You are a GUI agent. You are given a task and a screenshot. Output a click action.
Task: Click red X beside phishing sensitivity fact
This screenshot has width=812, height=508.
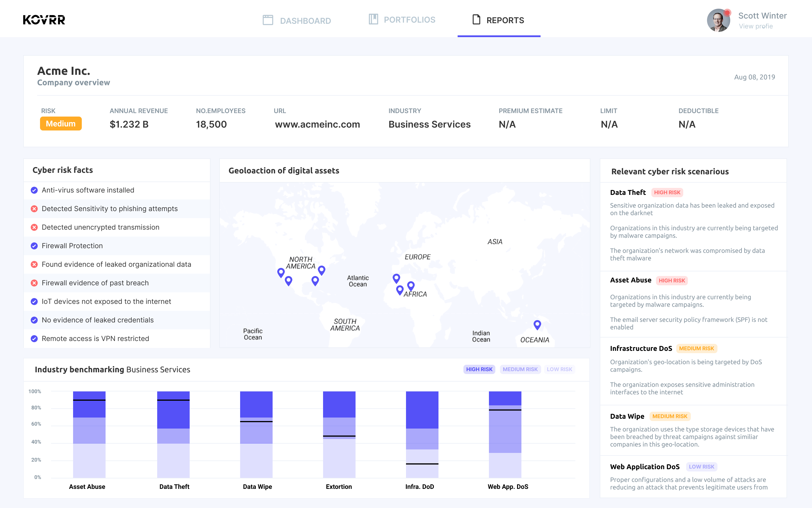[x=34, y=209]
